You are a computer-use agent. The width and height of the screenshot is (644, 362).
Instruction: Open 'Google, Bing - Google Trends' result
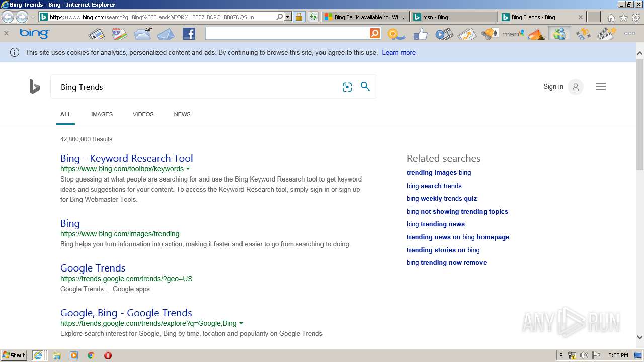[x=126, y=313]
